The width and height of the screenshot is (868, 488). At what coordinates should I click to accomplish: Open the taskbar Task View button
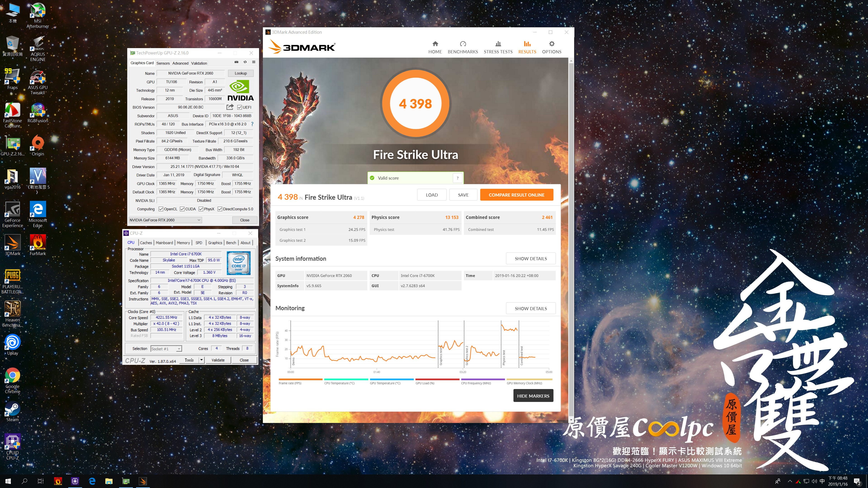40,481
